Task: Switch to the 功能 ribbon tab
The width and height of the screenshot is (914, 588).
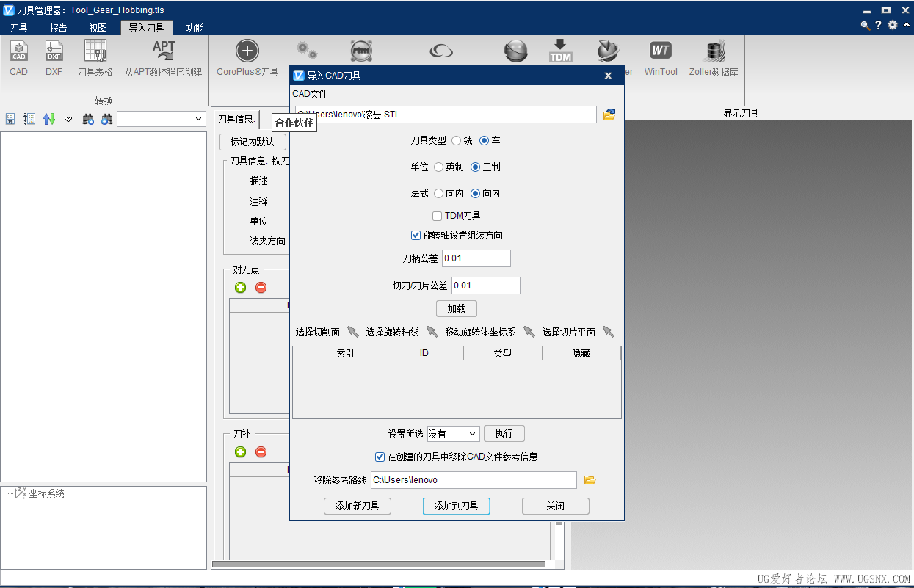Action: (x=195, y=28)
